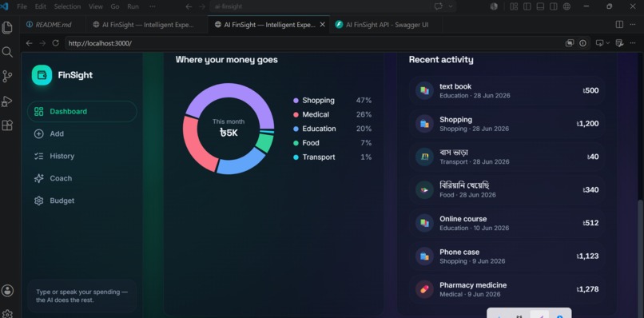Screen dimensions: 644x318
Task: Open the File menu
Action: point(22,6)
